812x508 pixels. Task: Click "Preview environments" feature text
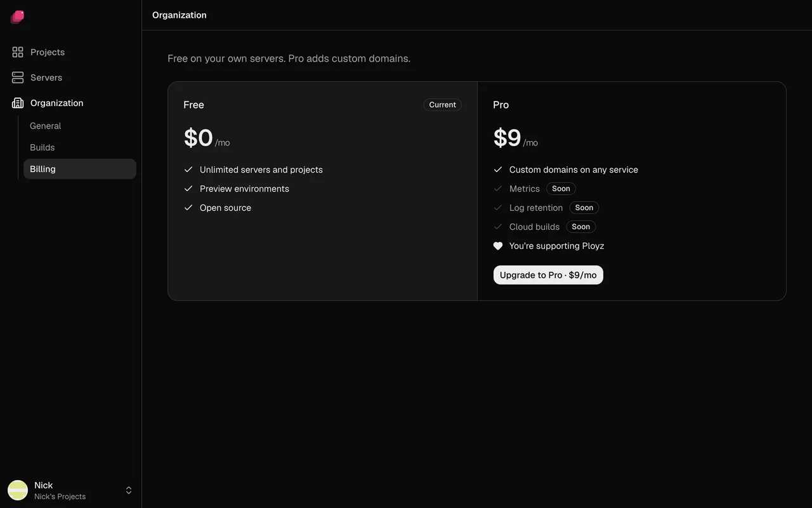[x=244, y=189]
